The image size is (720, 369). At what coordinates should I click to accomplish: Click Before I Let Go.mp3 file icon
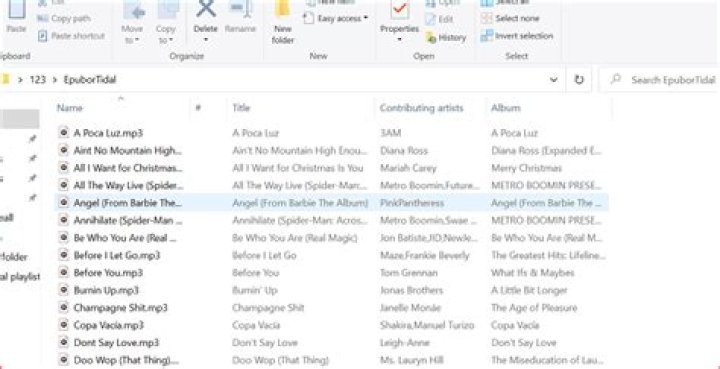tap(64, 255)
